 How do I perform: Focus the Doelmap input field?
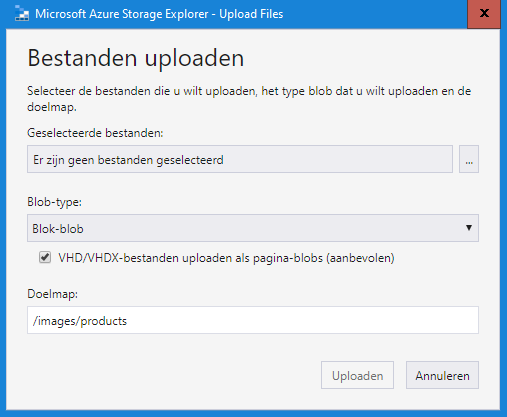(x=253, y=320)
